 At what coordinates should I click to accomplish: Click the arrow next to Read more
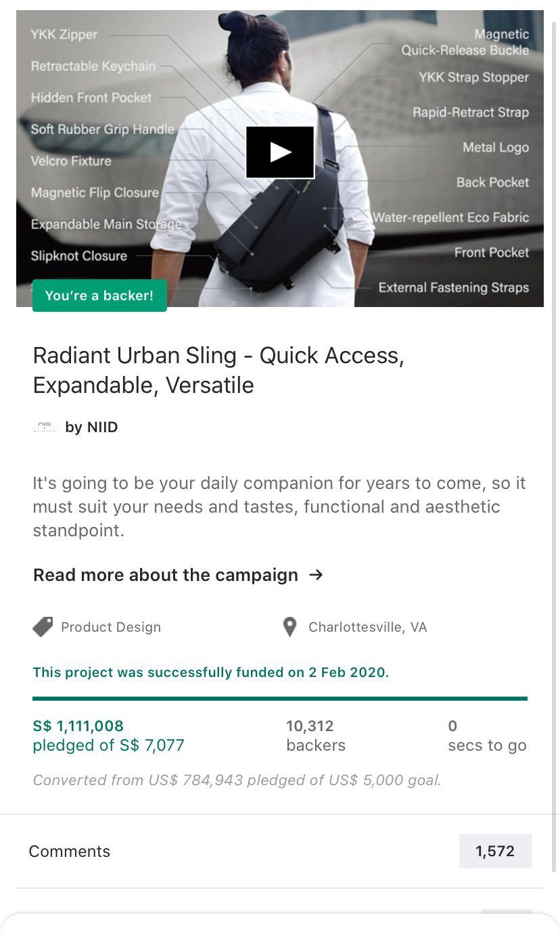[x=316, y=575]
